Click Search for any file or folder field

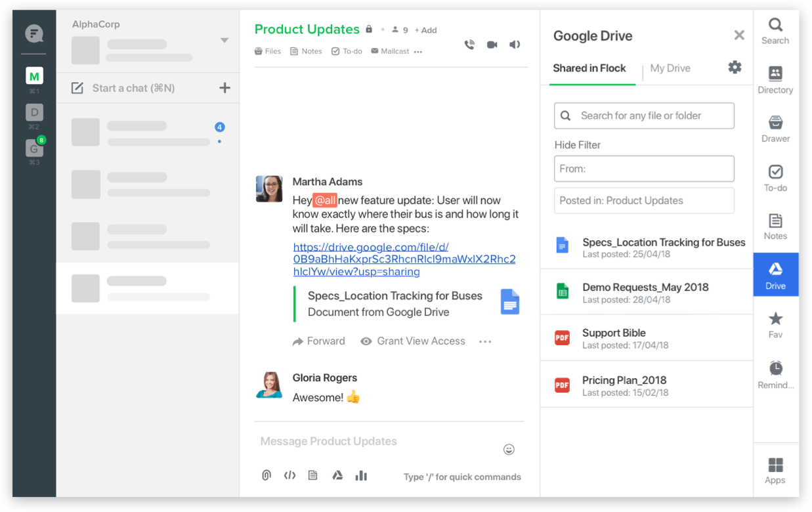tap(644, 116)
